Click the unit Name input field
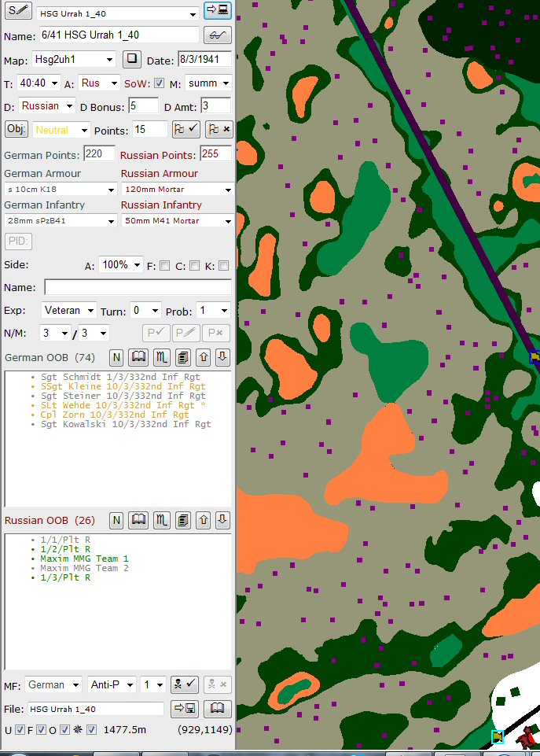This screenshot has width=540, height=756. [138, 287]
